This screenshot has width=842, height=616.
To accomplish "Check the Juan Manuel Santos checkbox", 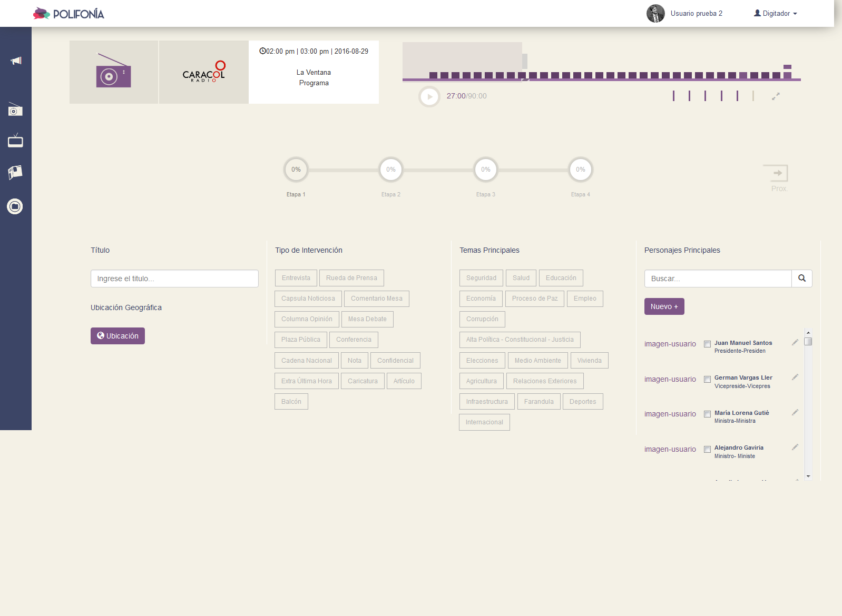I will pos(707,344).
